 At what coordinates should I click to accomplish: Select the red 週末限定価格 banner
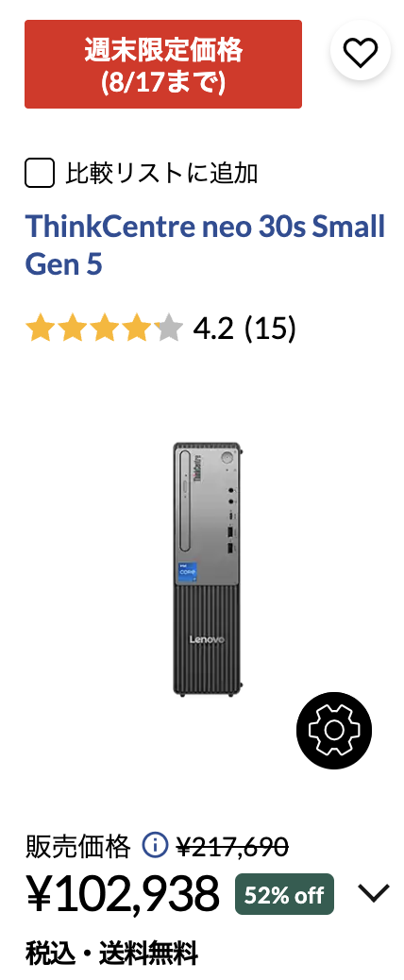(x=163, y=64)
